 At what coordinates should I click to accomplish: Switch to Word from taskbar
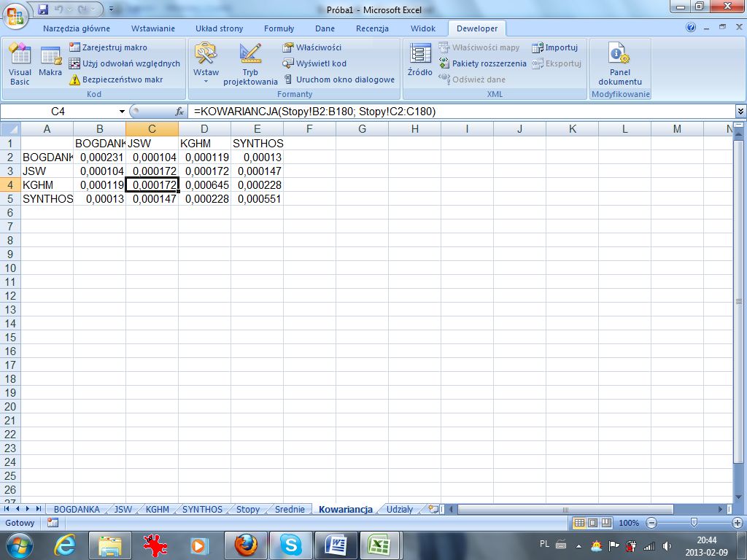(x=336, y=545)
